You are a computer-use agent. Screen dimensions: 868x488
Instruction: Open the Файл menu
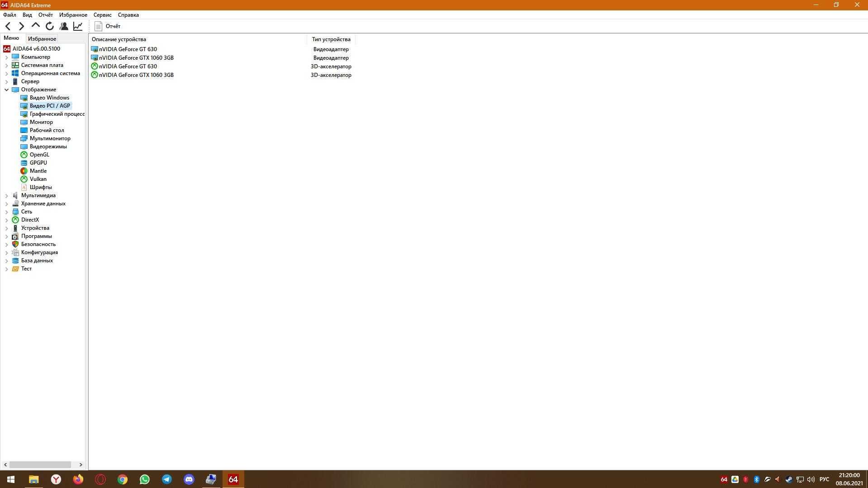9,15
